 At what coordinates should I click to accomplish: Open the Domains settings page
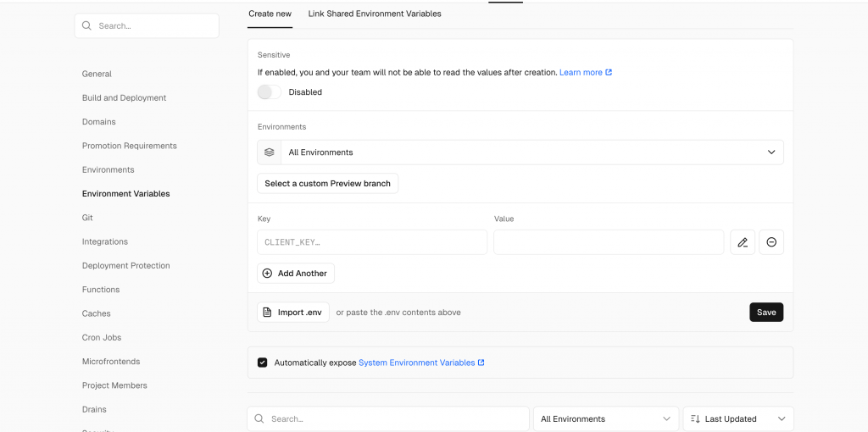98,122
